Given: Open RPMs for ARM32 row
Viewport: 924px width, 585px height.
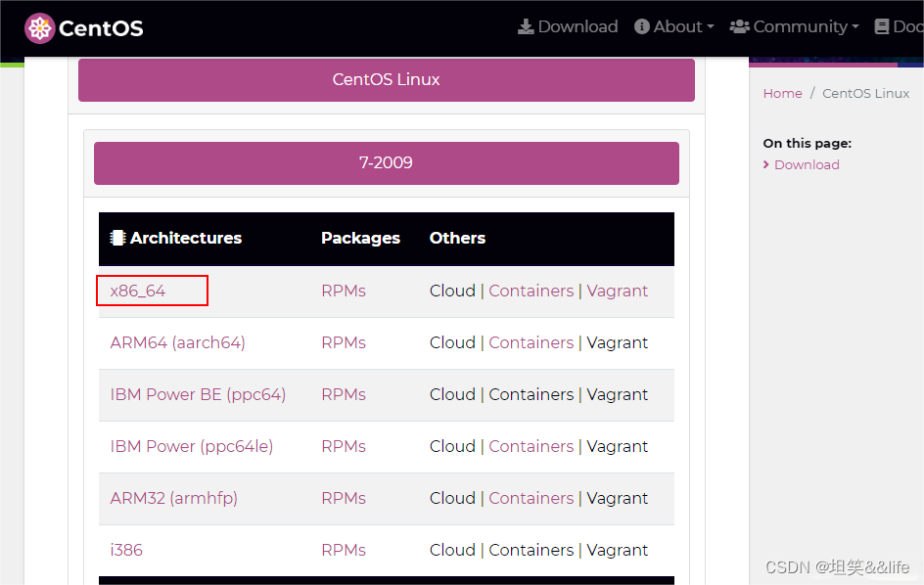Looking at the screenshot, I should (344, 498).
